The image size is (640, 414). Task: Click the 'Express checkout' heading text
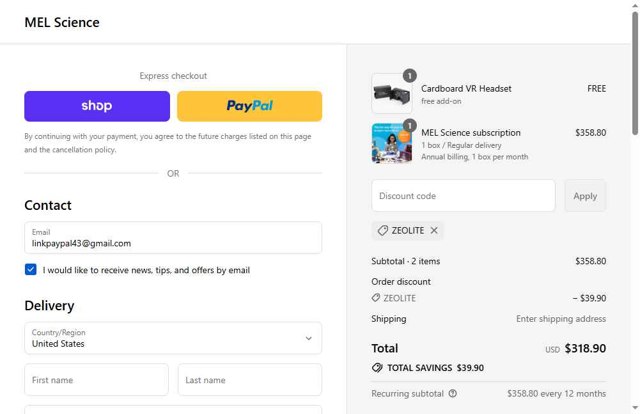173,76
